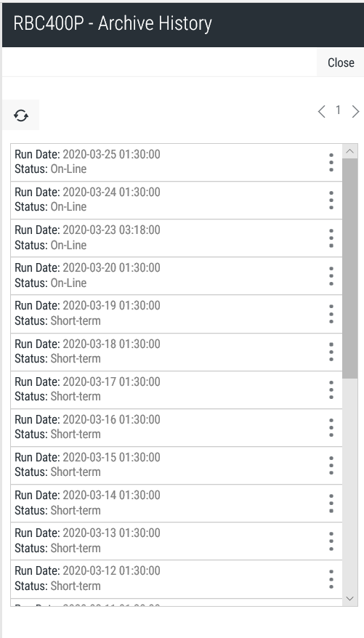Screen dimensions: 364x638
Task: Go to the previous page arrow
Action: point(322,111)
